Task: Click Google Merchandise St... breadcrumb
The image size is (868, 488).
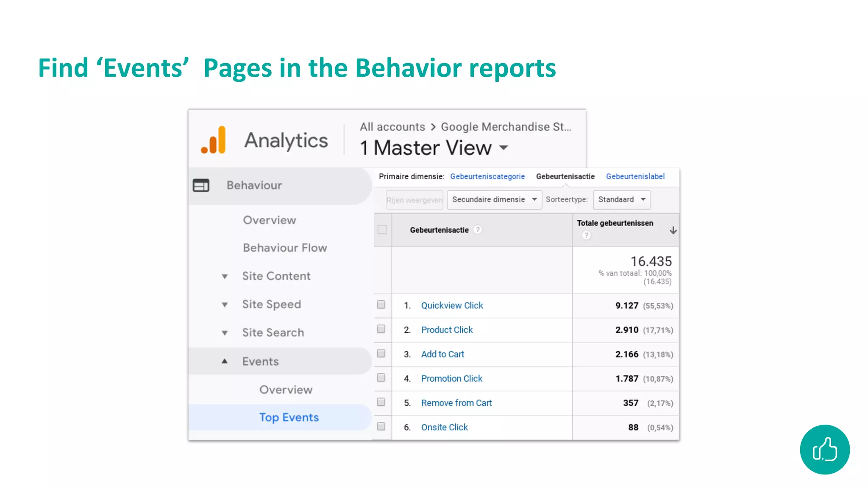Action: click(x=506, y=127)
